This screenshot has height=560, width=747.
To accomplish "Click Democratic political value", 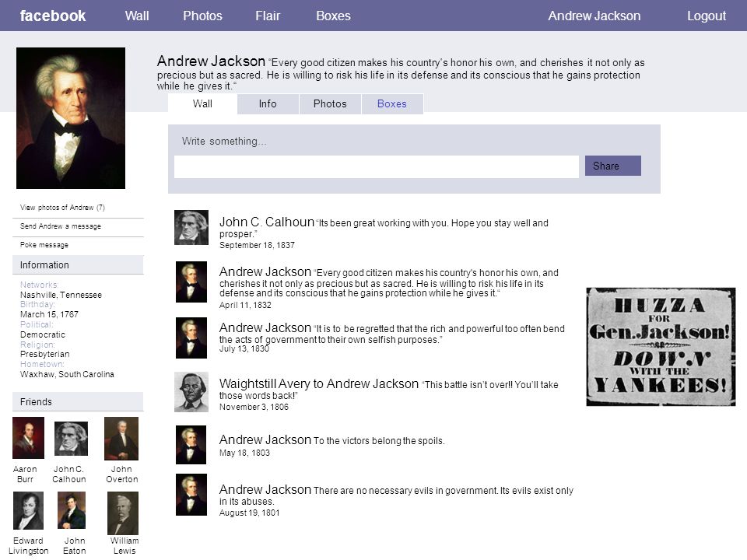I will pyautogui.click(x=42, y=334).
